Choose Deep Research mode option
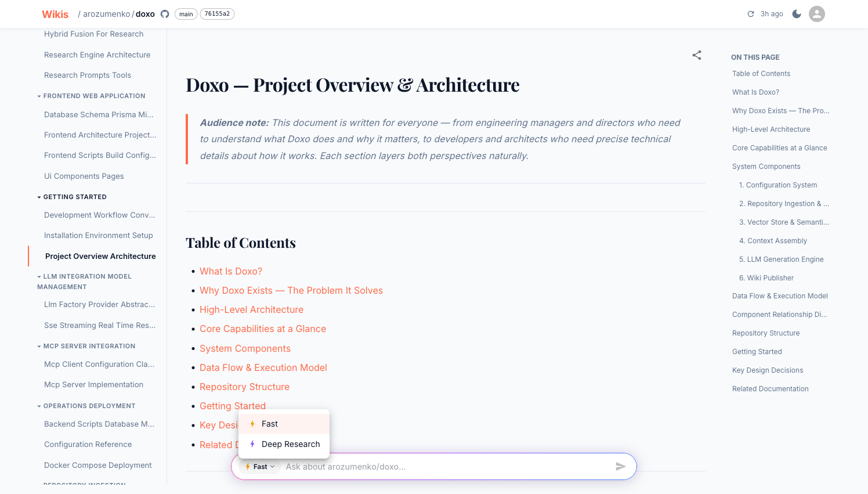868x494 pixels. point(284,444)
